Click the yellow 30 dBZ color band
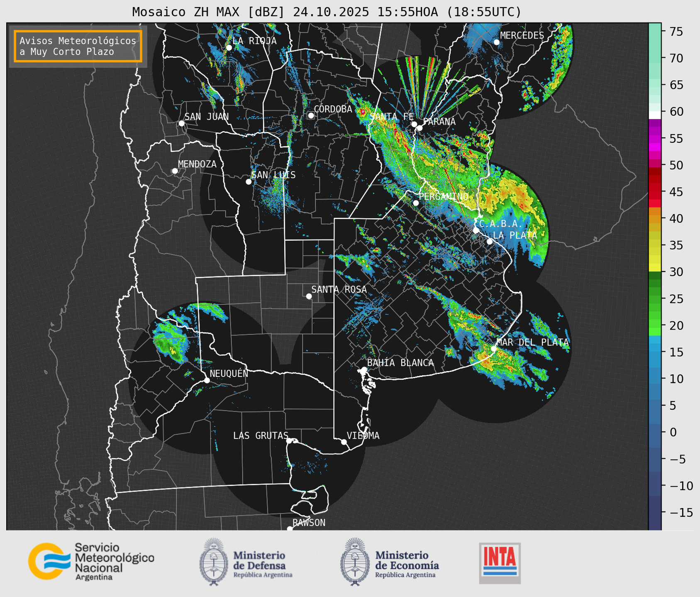 coord(655,268)
